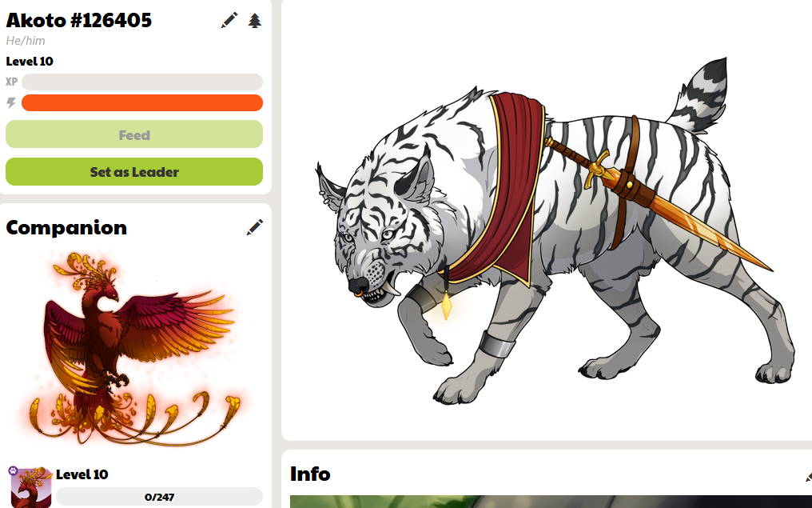Click the companion 0/247 progress bar
The image size is (812, 508).
[159, 497]
